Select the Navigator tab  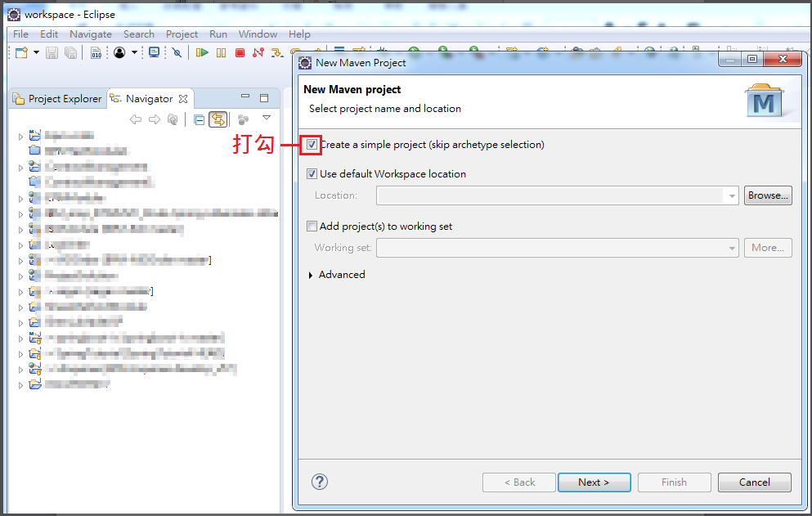[x=149, y=98]
